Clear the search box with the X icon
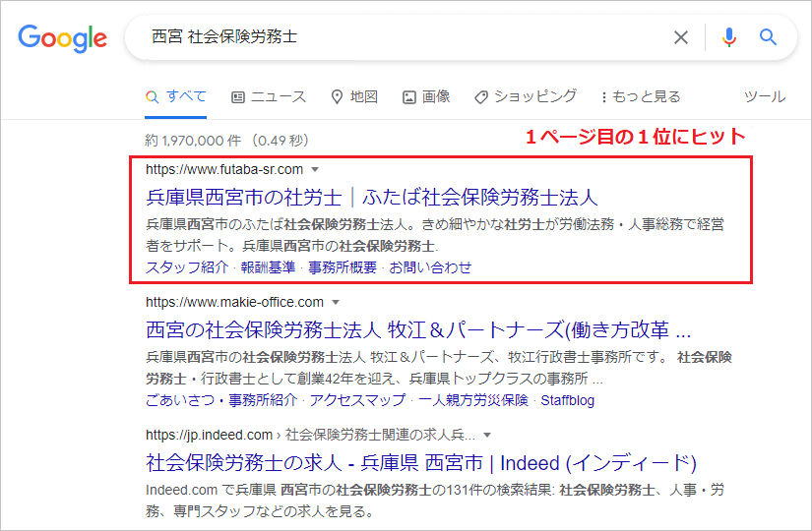This screenshot has width=812, height=531. pos(680,37)
